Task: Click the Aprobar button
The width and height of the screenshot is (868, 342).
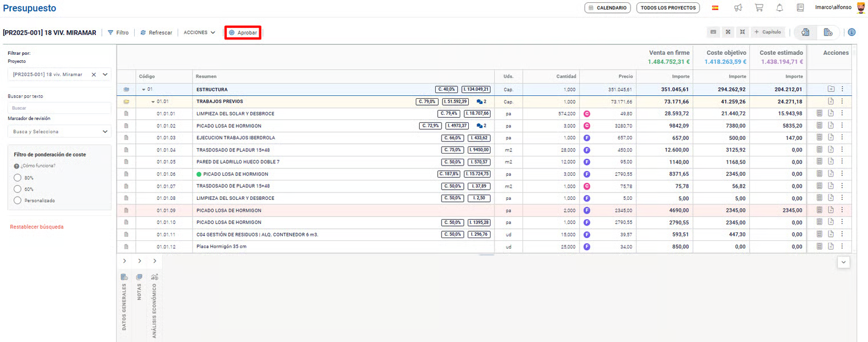Action: pyautogui.click(x=243, y=33)
